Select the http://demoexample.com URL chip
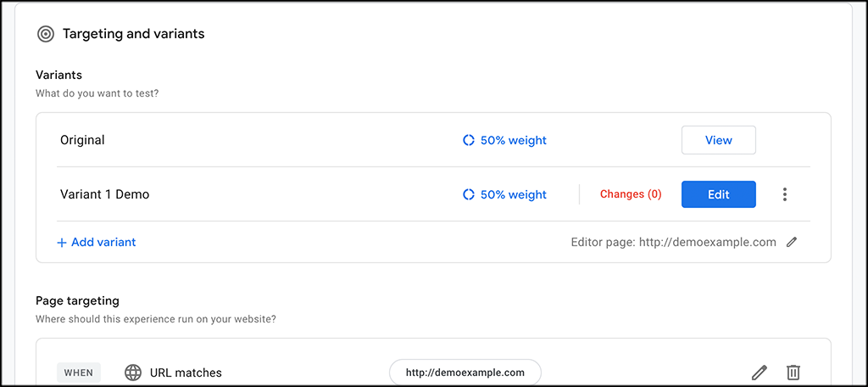 coord(465,373)
